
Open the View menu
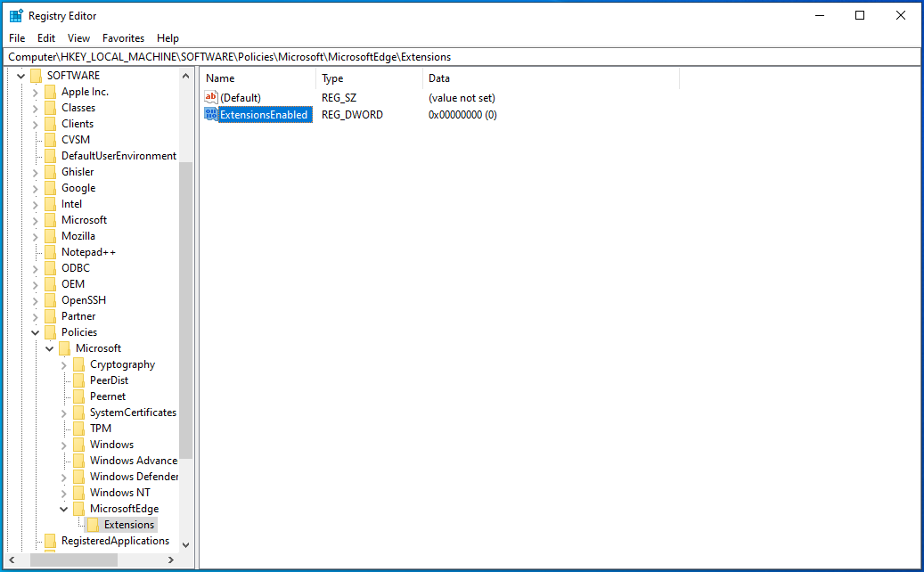[78, 37]
